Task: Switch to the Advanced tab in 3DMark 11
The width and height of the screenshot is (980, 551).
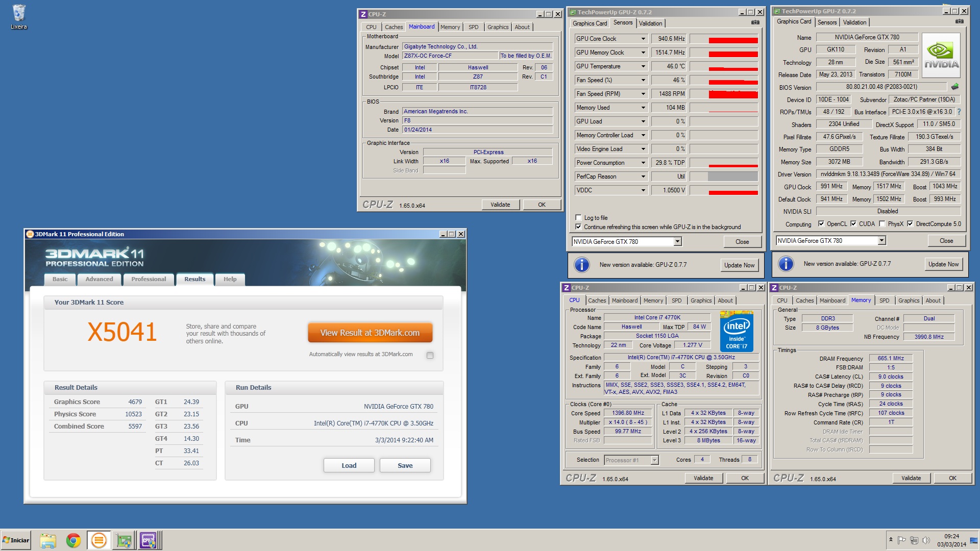Action: coord(99,279)
